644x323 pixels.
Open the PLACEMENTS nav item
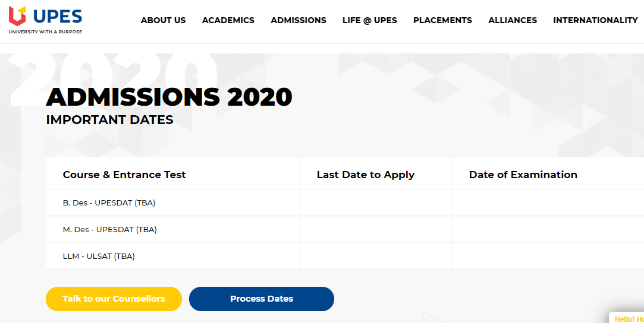[442, 20]
